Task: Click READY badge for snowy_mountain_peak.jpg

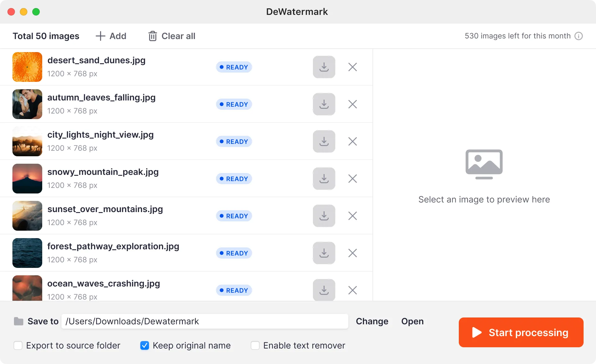Action: click(x=234, y=179)
